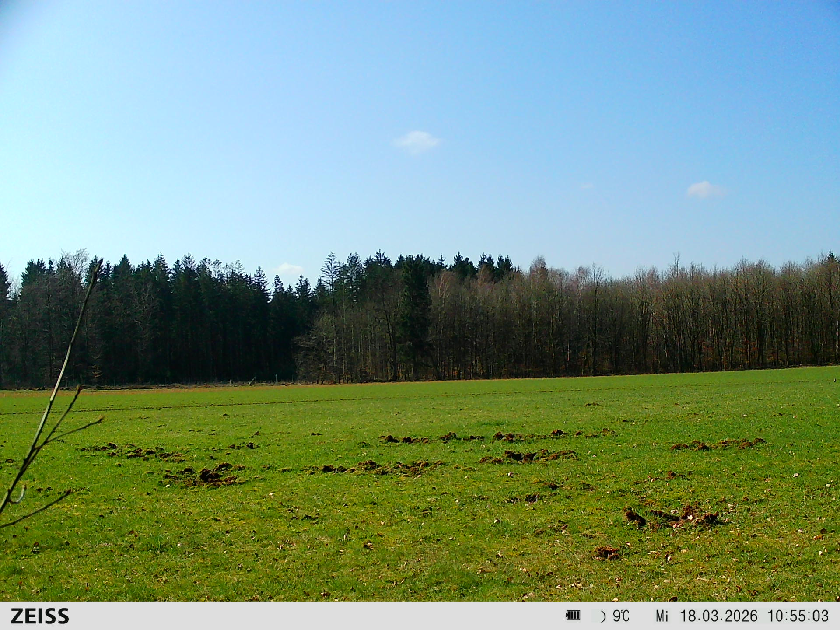
Task: Click the weekday label Mi
Action: click(662, 616)
